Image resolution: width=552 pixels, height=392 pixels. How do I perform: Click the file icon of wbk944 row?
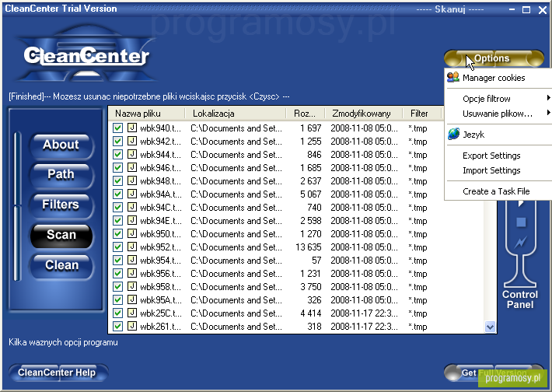click(x=132, y=154)
